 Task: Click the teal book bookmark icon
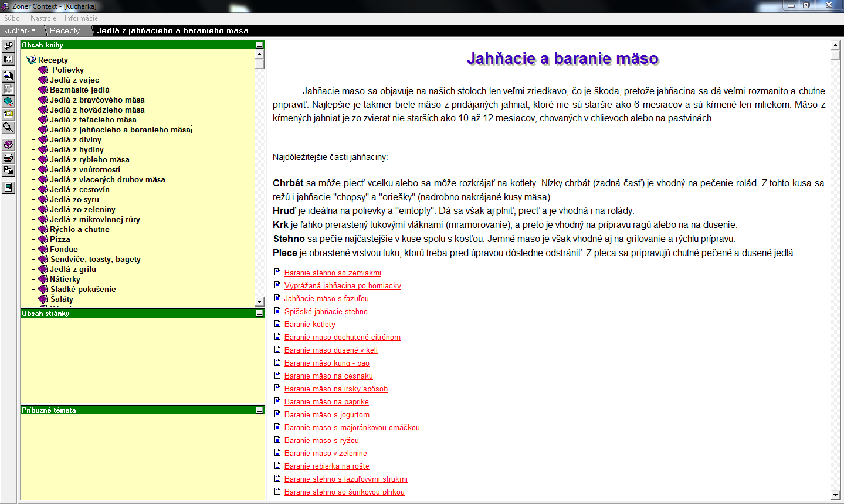tap(8, 101)
